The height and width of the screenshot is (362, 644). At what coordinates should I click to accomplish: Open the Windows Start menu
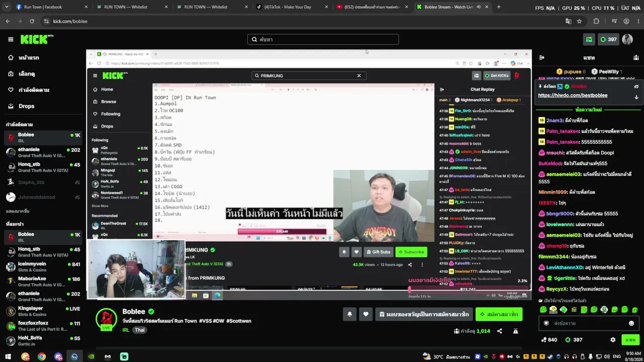[8, 356]
